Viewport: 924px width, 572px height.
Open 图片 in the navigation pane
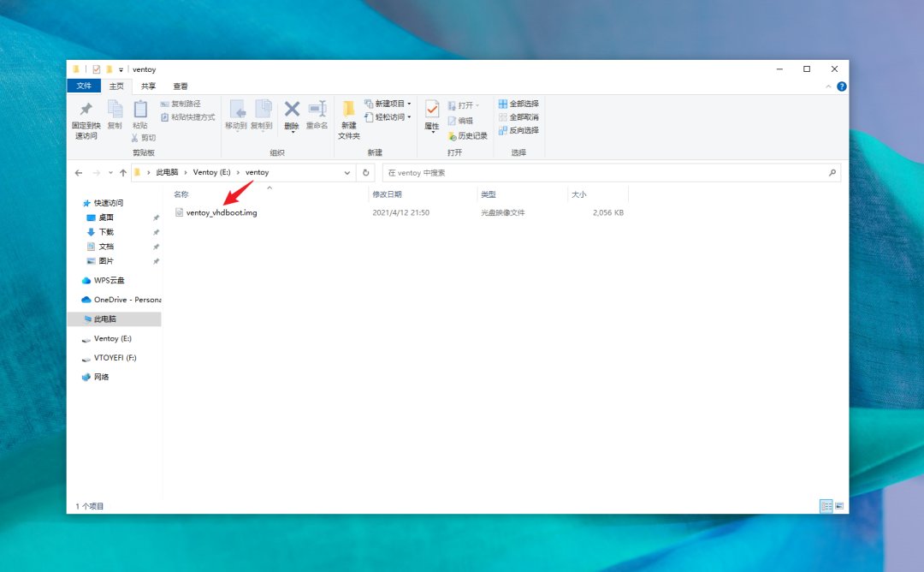point(106,261)
